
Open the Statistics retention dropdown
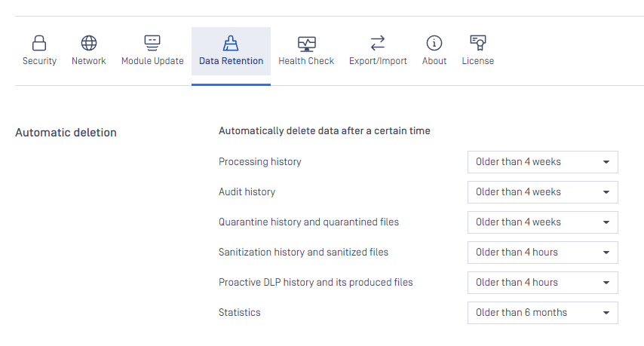[542, 313]
